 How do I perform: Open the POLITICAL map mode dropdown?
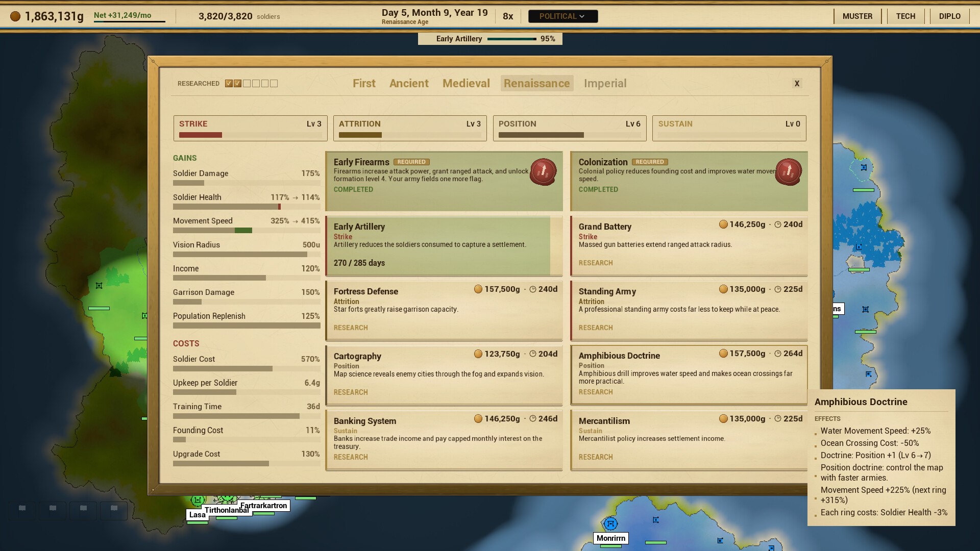[563, 16]
